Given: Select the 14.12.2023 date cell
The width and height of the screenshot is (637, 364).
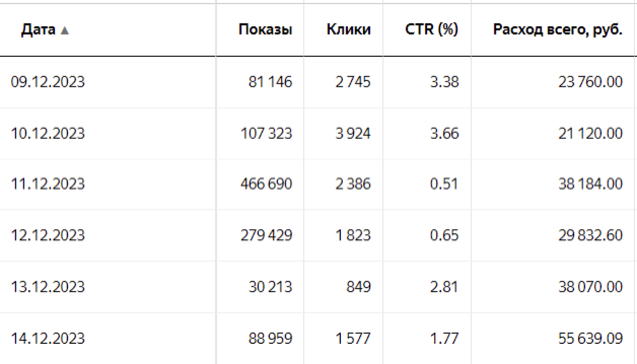Looking at the screenshot, I should coord(48,338).
